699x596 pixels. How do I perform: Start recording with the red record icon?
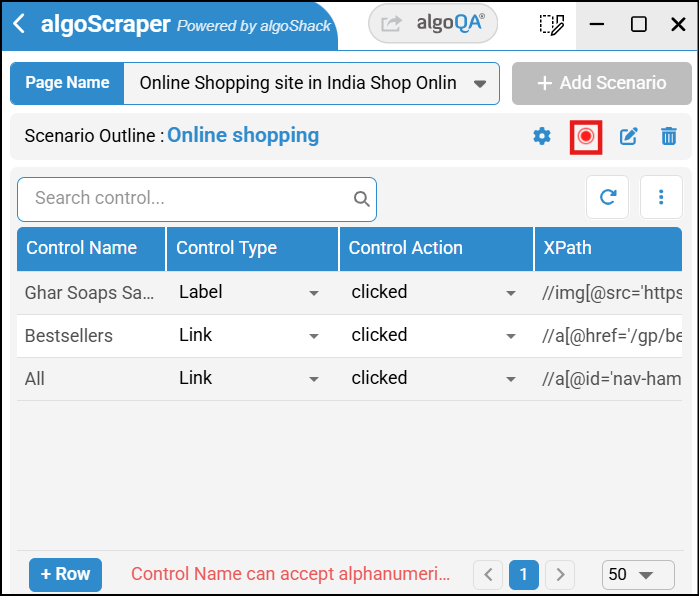[586, 137]
